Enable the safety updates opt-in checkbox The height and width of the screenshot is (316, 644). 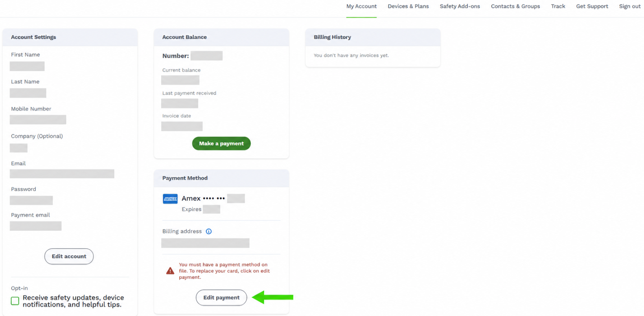(15, 301)
